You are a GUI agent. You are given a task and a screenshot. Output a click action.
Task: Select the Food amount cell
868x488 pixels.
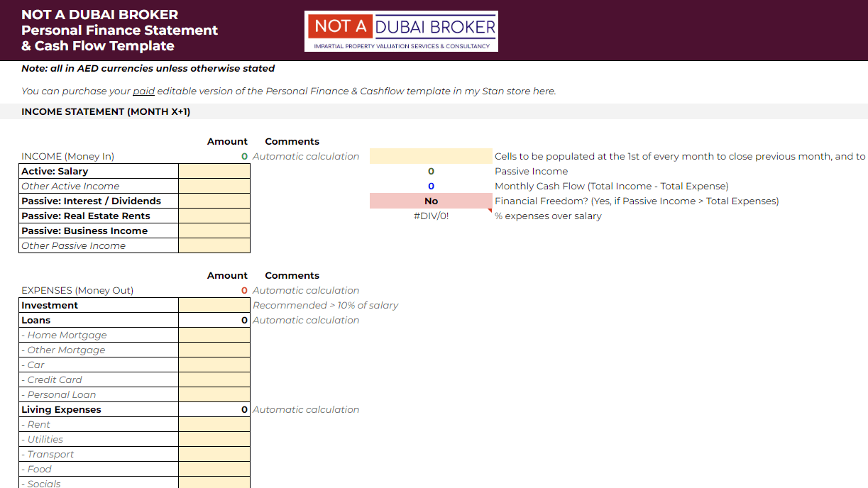click(214, 469)
